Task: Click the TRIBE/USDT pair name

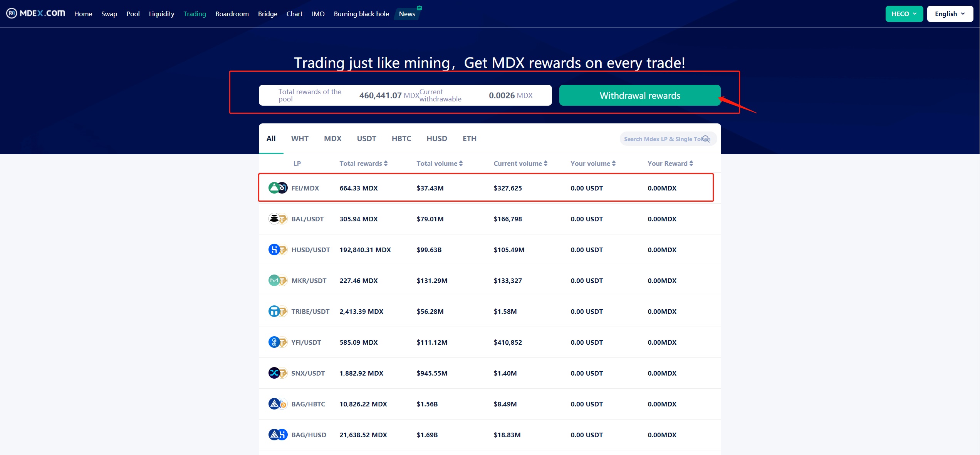Action: [310, 312]
